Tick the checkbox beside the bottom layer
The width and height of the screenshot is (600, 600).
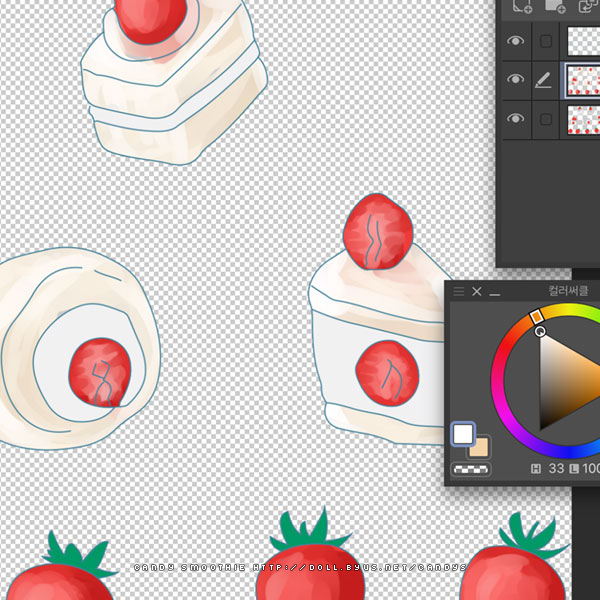pyautogui.click(x=546, y=119)
